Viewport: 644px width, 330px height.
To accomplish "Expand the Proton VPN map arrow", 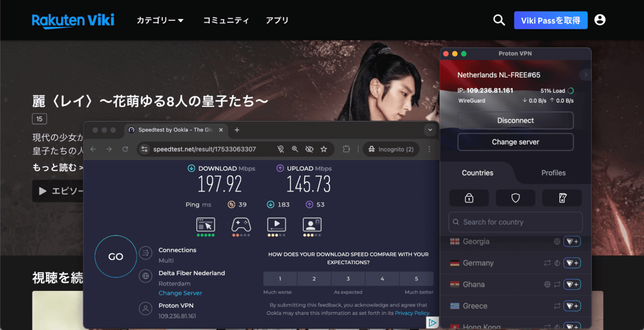I will (x=586, y=75).
